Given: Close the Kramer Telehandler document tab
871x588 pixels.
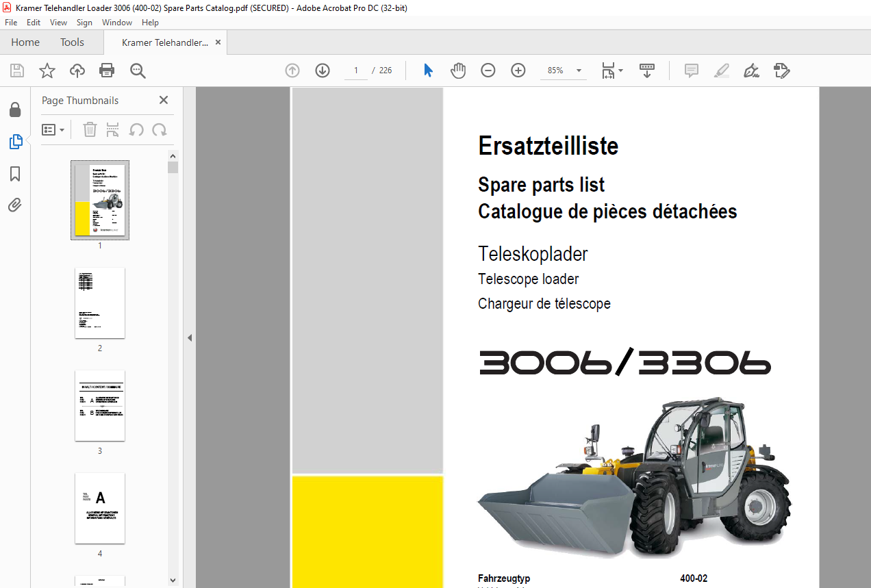Looking at the screenshot, I should click(218, 42).
